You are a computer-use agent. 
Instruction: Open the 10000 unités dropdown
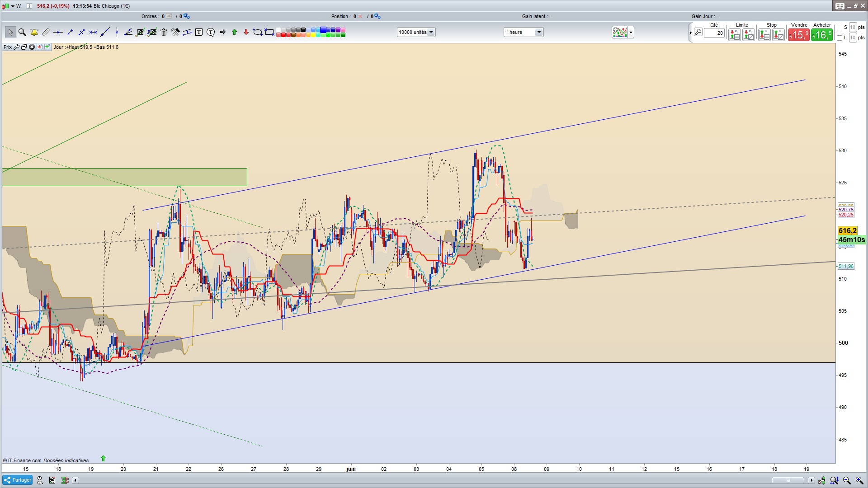coord(416,32)
